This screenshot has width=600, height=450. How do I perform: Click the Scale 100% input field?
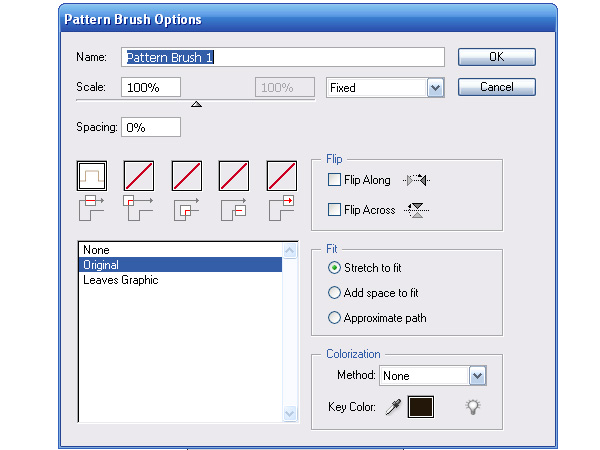point(151,87)
